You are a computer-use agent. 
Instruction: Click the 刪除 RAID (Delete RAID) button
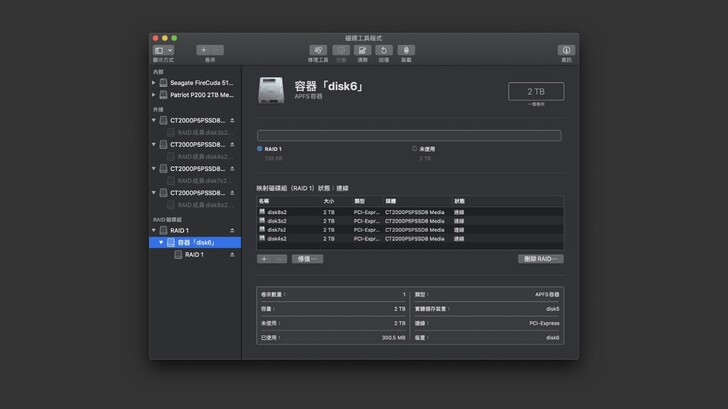[x=540, y=259]
